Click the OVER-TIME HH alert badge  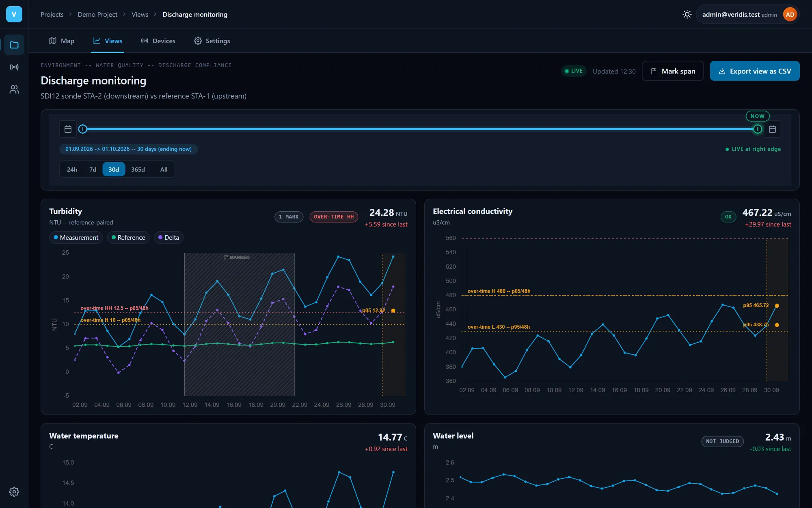334,217
